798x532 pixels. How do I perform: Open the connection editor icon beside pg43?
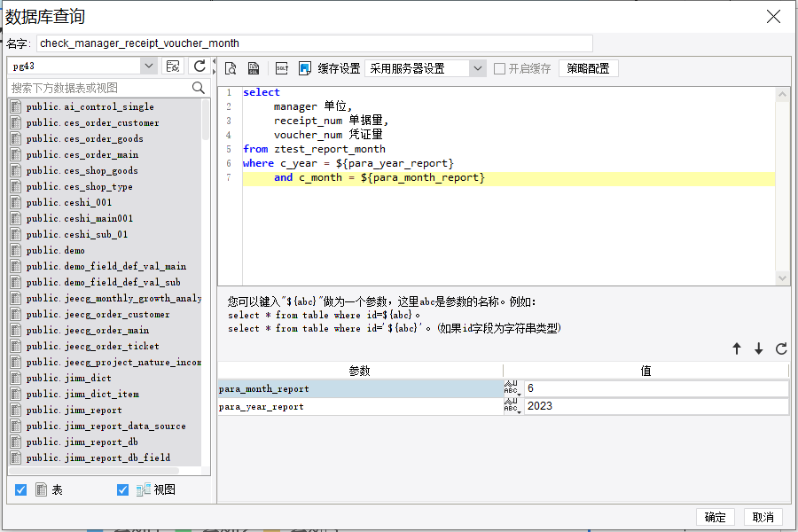pyautogui.click(x=173, y=66)
